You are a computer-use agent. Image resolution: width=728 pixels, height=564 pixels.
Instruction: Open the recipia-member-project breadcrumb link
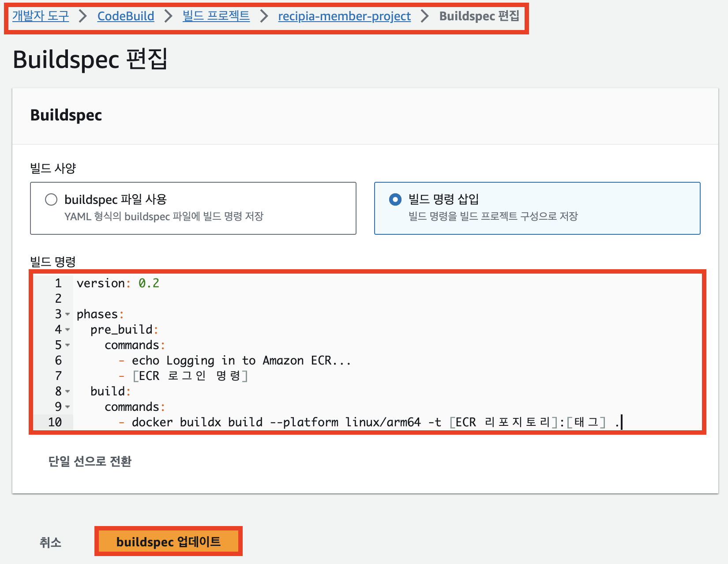tap(344, 16)
